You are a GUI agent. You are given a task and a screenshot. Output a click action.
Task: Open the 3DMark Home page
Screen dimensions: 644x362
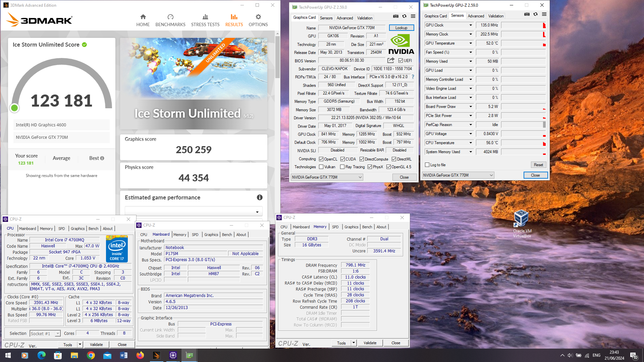click(x=143, y=20)
